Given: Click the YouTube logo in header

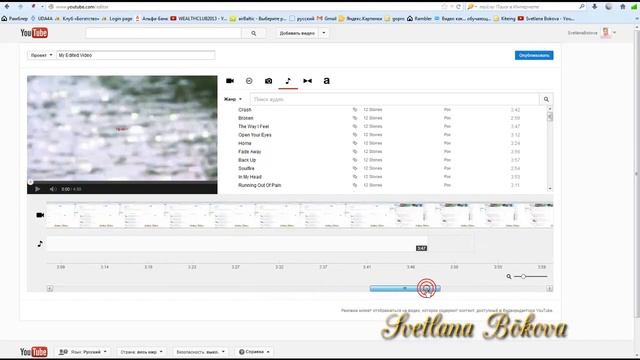Looking at the screenshot, I should coord(34,33).
